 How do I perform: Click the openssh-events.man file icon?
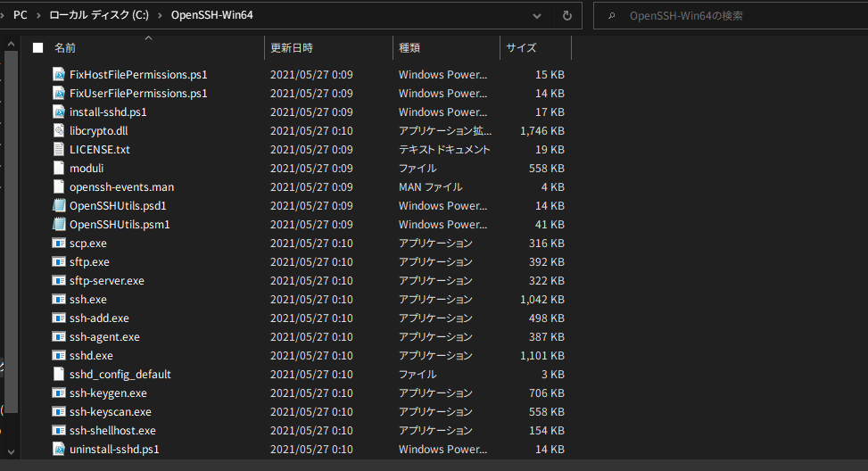pyautogui.click(x=59, y=187)
